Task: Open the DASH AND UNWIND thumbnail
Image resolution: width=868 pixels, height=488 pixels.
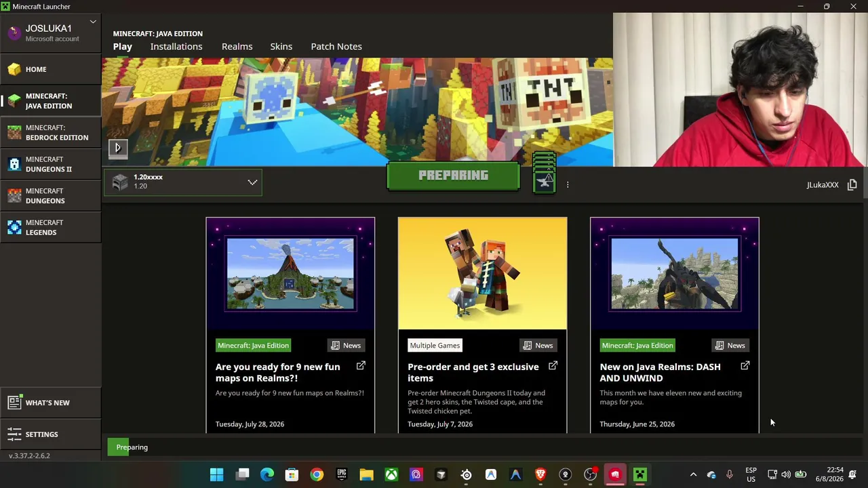Action: (x=675, y=274)
